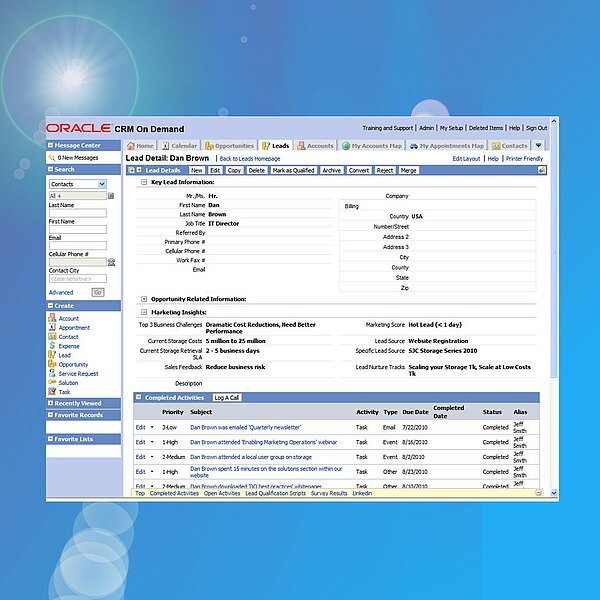Click the Expense icon in Create panel
This screenshot has height=600, width=600.
click(50, 346)
